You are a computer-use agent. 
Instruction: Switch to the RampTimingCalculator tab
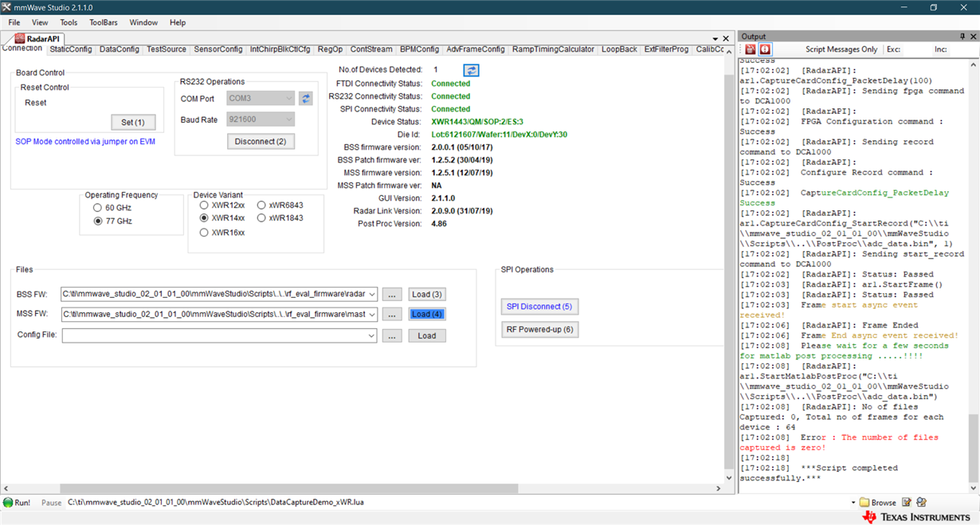tap(554, 49)
